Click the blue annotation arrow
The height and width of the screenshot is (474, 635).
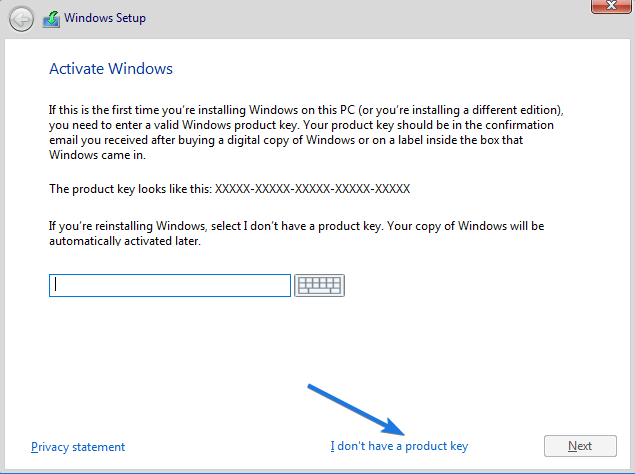click(356, 410)
